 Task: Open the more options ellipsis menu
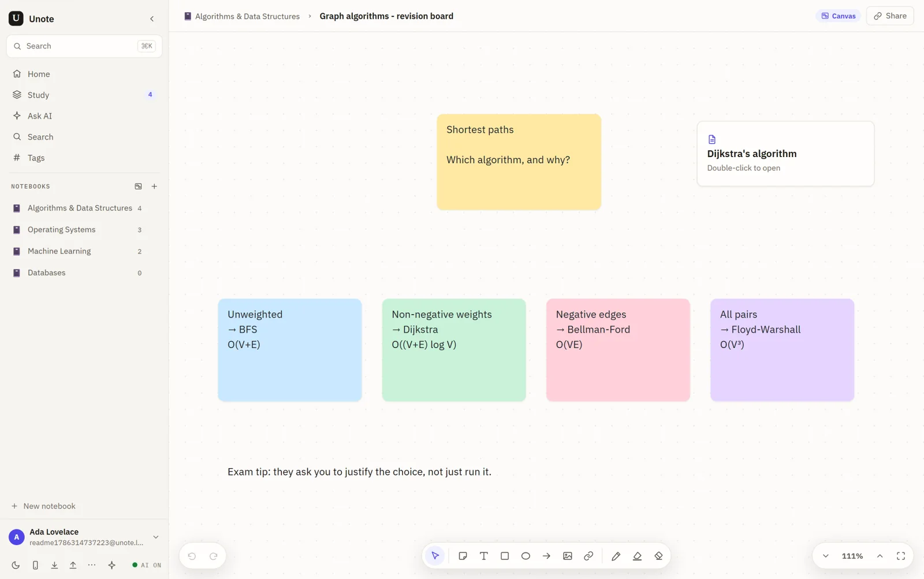click(x=92, y=565)
